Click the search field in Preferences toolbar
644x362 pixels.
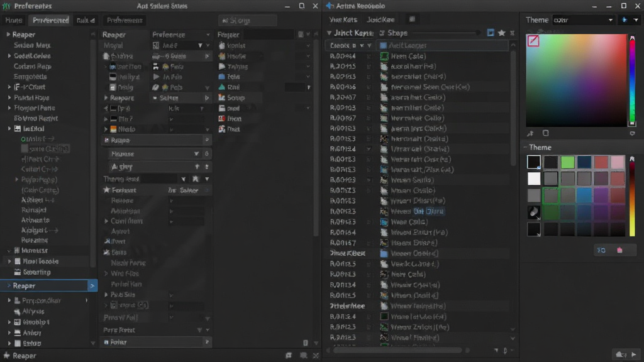[248, 20]
